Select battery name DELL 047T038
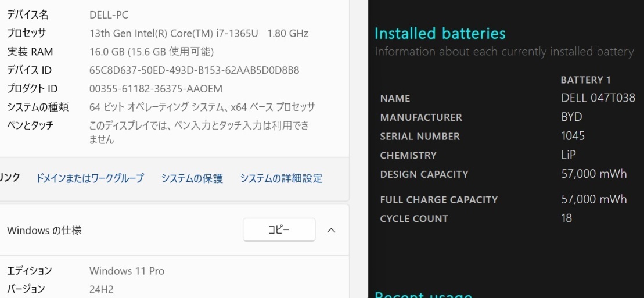This screenshot has width=644, height=298. [x=598, y=98]
